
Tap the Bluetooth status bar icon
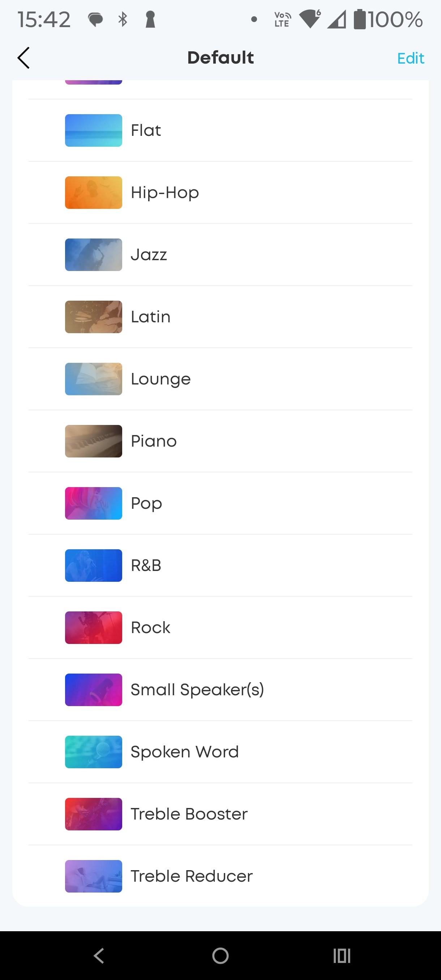point(123,19)
